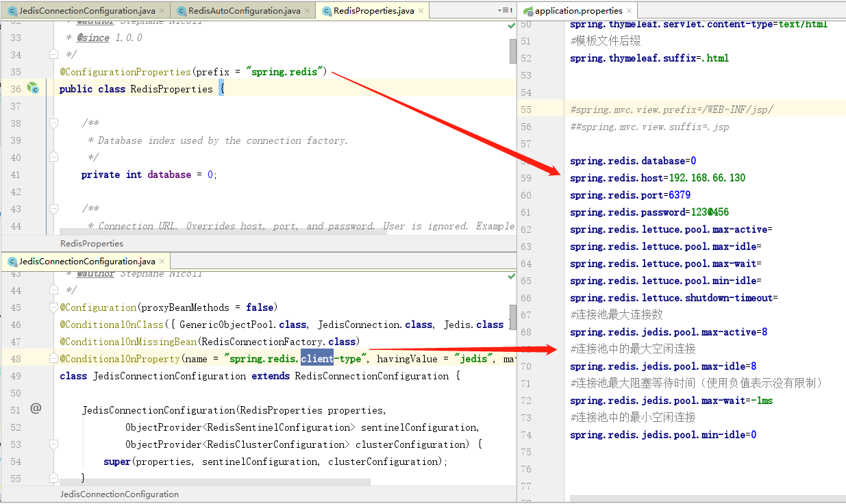Click spring.redis.jedis.pool.max-wait=-1ms line

coord(671,401)
